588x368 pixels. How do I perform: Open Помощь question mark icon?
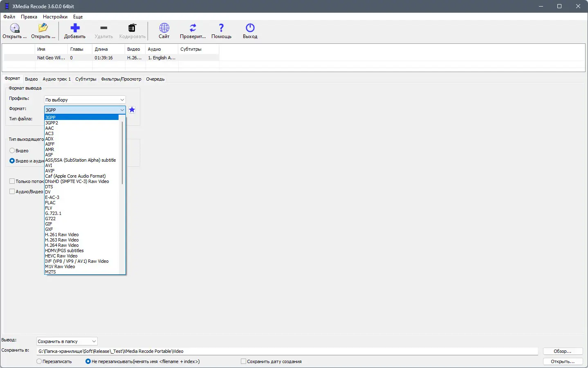pos(221,28)
